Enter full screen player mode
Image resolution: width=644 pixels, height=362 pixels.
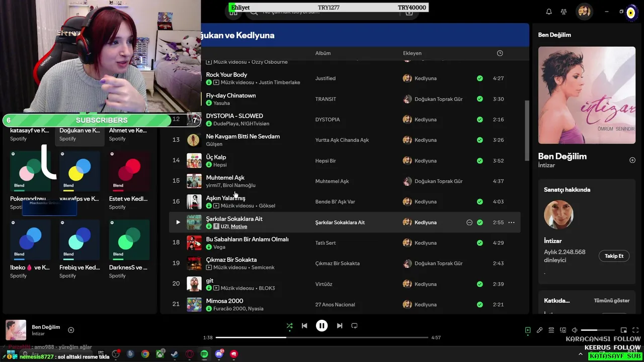(x=635, y=330)
